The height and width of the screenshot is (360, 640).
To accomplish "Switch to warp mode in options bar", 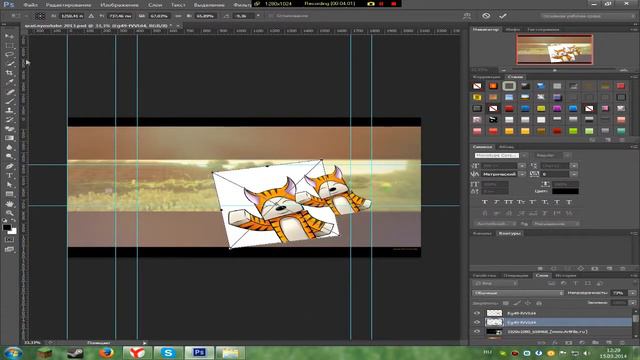I will [467, 16].
